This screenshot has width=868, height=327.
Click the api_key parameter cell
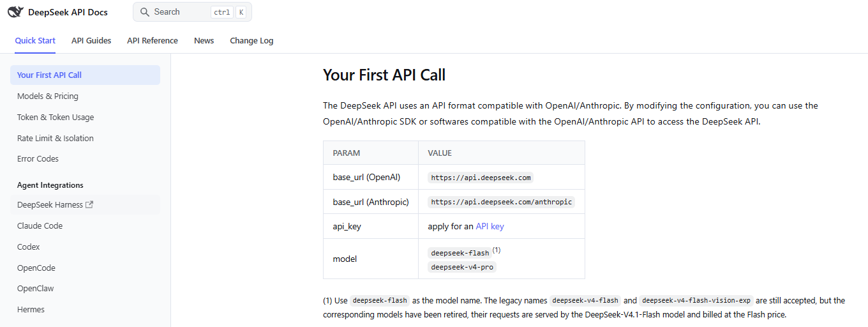(371, 226)
